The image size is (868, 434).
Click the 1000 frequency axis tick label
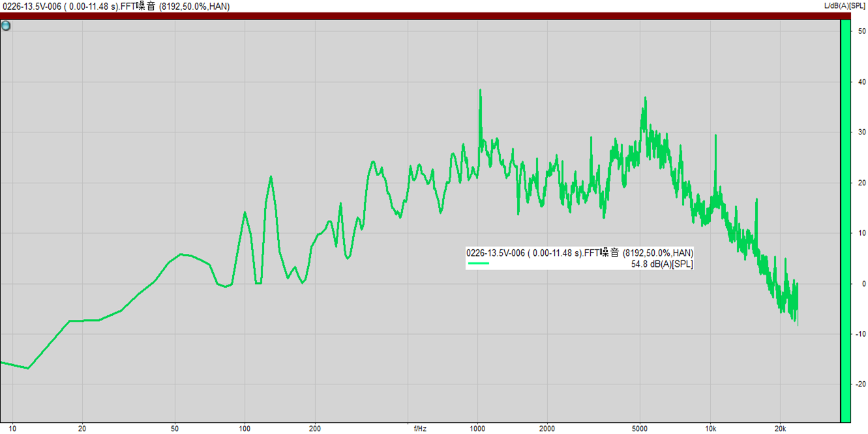tap(478, 429)
